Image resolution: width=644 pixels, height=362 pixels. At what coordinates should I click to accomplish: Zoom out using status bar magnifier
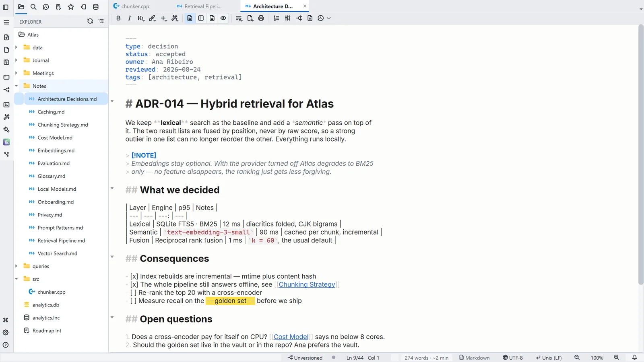577,358
